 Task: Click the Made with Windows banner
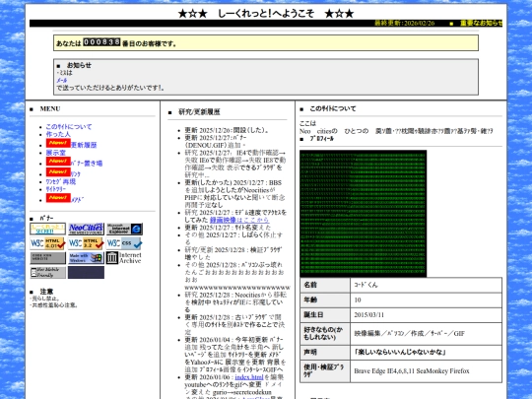tap(86, 258)
